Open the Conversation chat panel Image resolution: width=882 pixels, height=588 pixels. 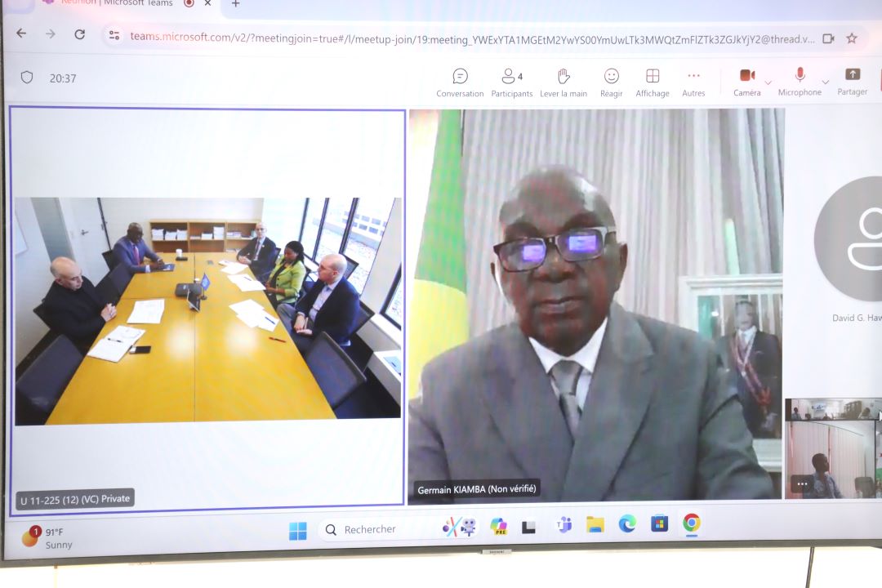(460, 82)
